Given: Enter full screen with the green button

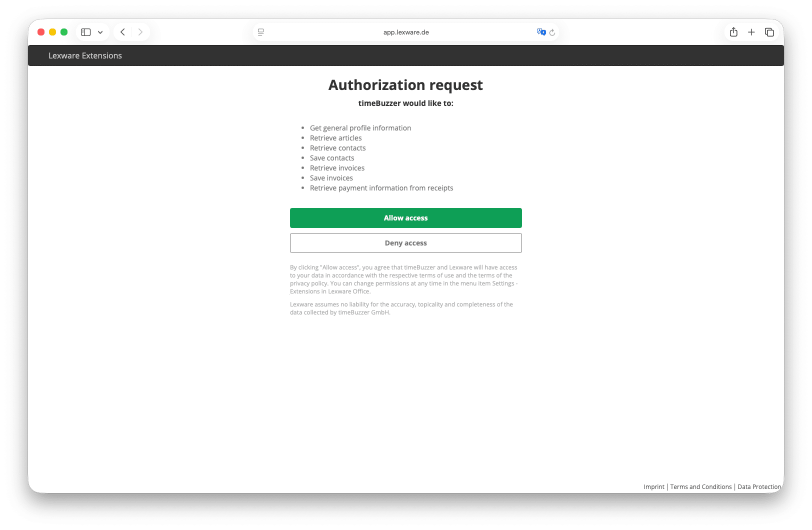Looking at the screenshot, I should click(64, 32).
